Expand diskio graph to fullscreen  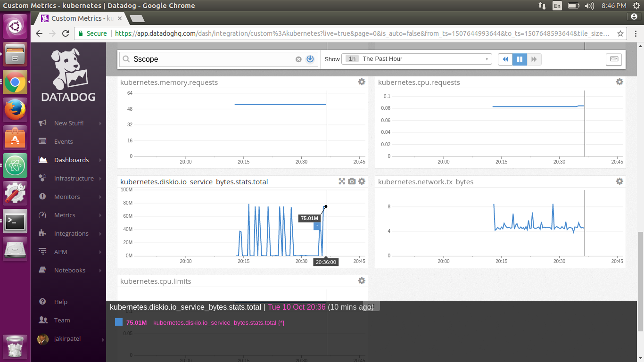pyautogui.click(x=342, y=181)
